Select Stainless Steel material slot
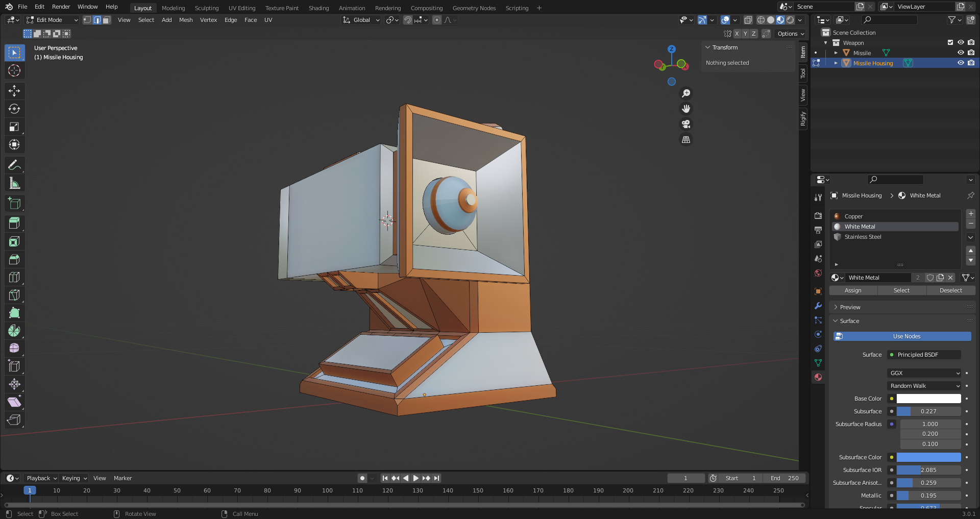980x519 pixels. [x=863, y=237]
